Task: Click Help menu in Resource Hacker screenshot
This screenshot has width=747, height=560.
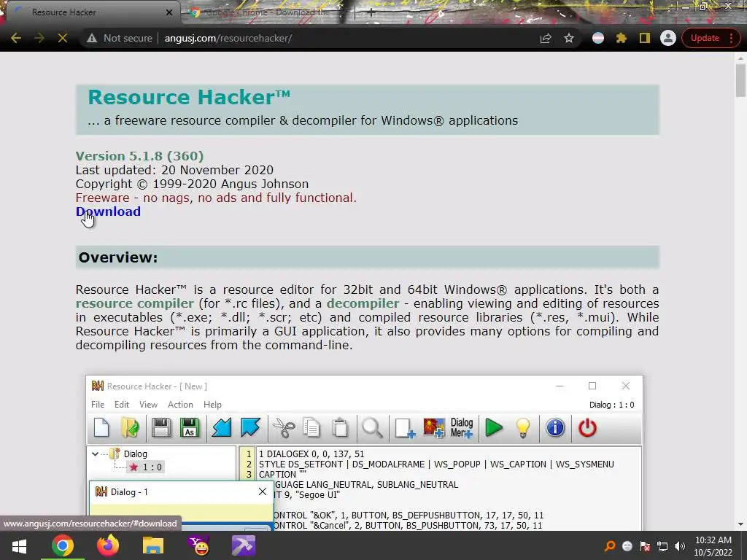Action: pos(212,404)
